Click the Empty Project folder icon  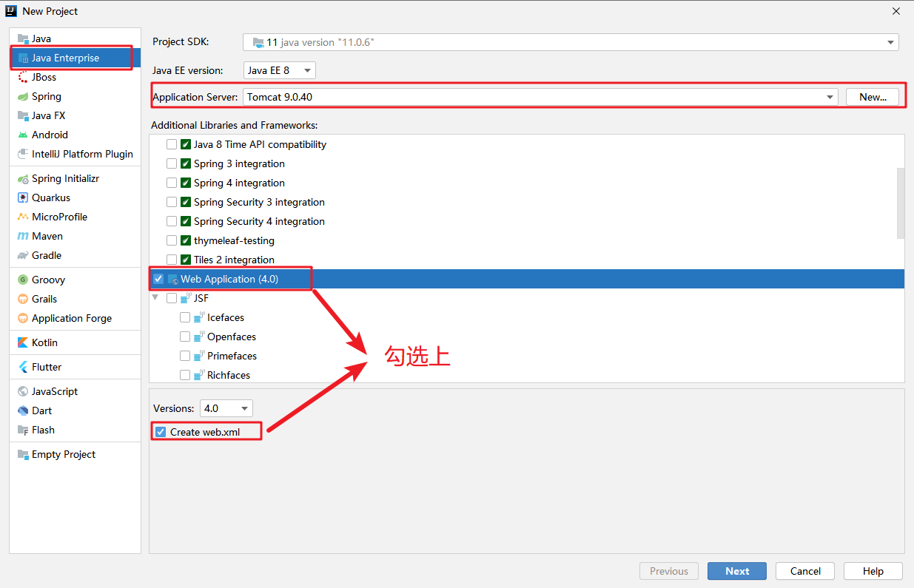pyautogui.click(x=23, y=454)
